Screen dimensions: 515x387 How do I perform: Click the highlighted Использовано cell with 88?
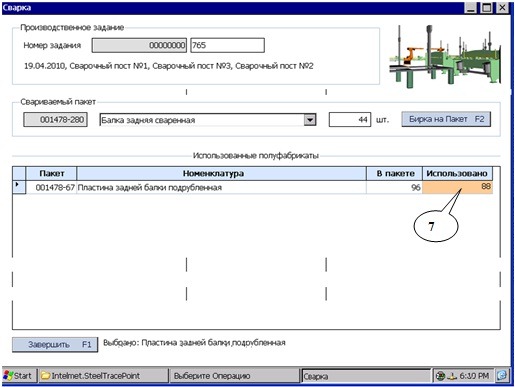(x=457, y=187)
